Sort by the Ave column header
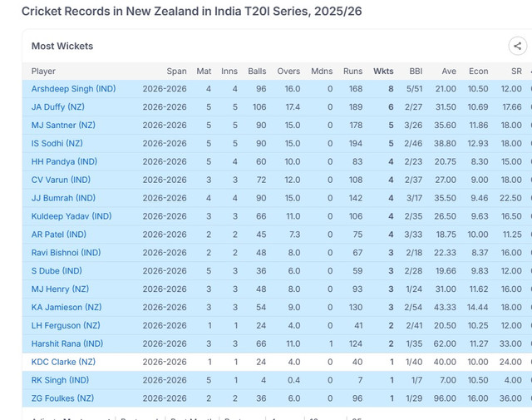 click(449, 72)
